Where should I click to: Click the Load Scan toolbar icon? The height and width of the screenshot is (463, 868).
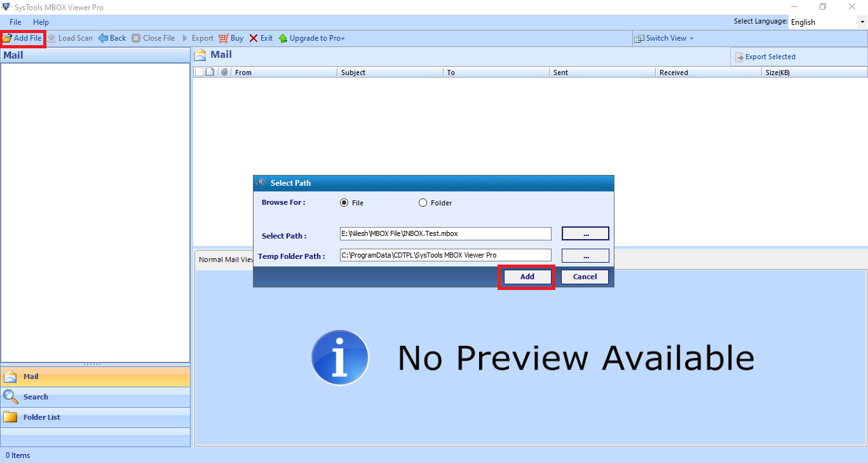pos(51,38)
